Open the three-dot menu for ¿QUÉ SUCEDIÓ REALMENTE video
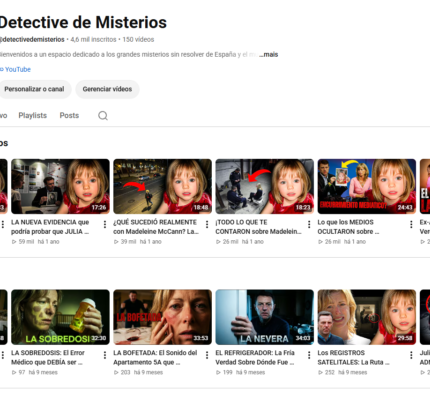Screen dimensions: 430x394 (207, 224)
